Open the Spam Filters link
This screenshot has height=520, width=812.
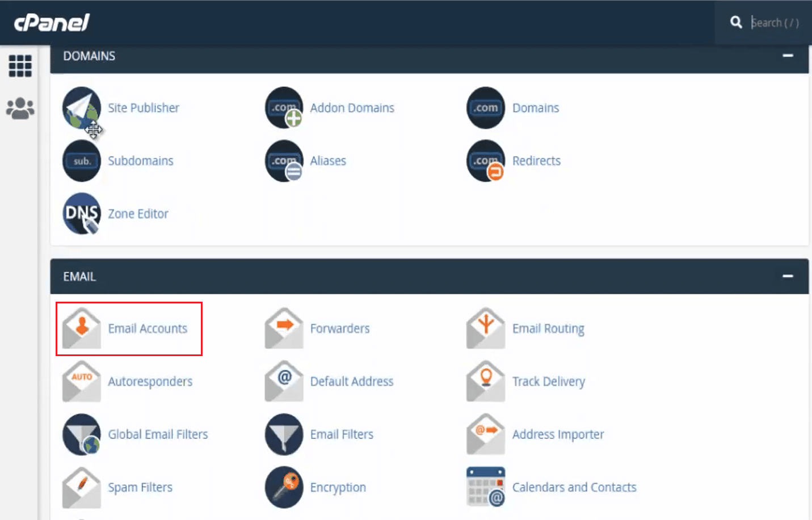[x=140, y=488]
